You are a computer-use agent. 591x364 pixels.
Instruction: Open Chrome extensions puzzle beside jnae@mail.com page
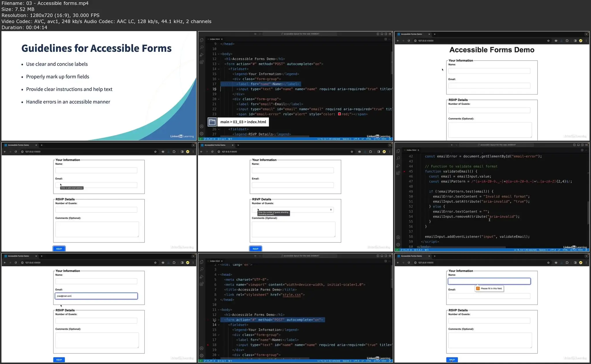point(174,263)
